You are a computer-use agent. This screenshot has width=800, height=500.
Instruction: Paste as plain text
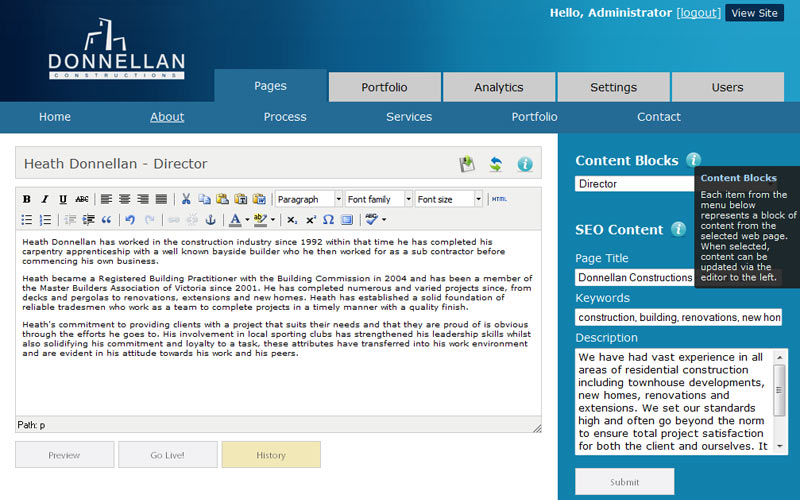(241, 199)
